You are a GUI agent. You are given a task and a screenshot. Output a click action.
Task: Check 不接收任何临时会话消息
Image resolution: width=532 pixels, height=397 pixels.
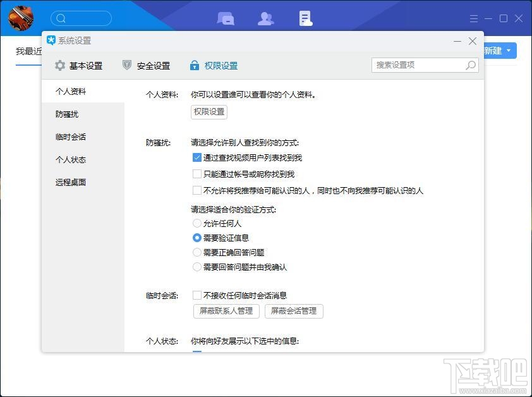[197, 295]
